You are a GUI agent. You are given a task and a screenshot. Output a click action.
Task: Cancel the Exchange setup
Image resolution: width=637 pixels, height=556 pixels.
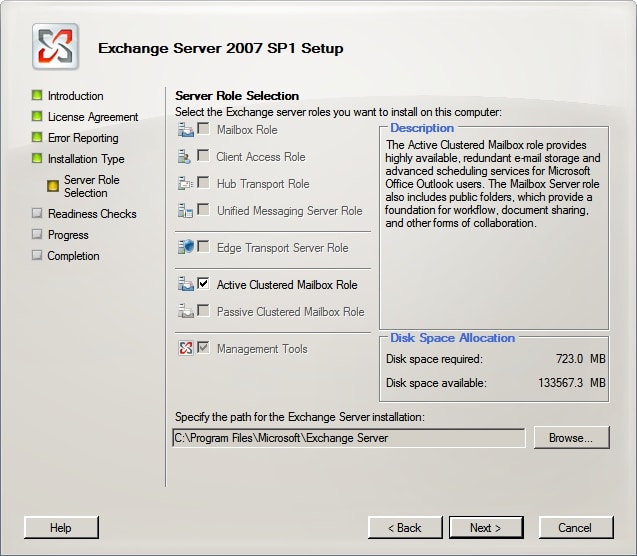pos(576,528)
